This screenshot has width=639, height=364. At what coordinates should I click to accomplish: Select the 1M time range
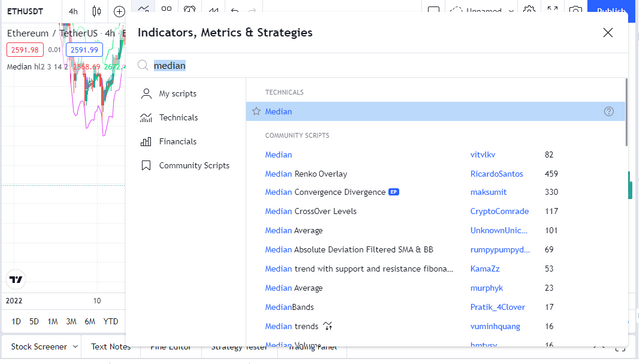pos(53,322)
